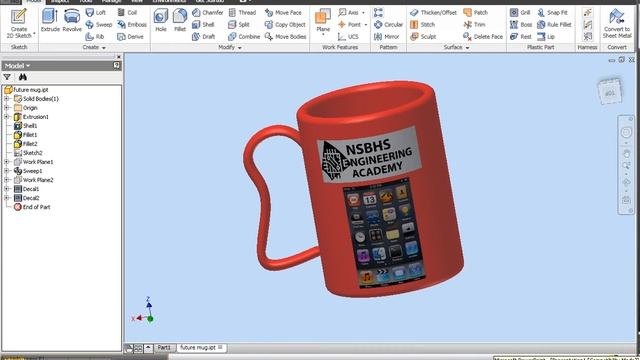Activate the Fillet tool
Image resolution: width=640 pixels, height=360 pixels.
pos(180,20)
